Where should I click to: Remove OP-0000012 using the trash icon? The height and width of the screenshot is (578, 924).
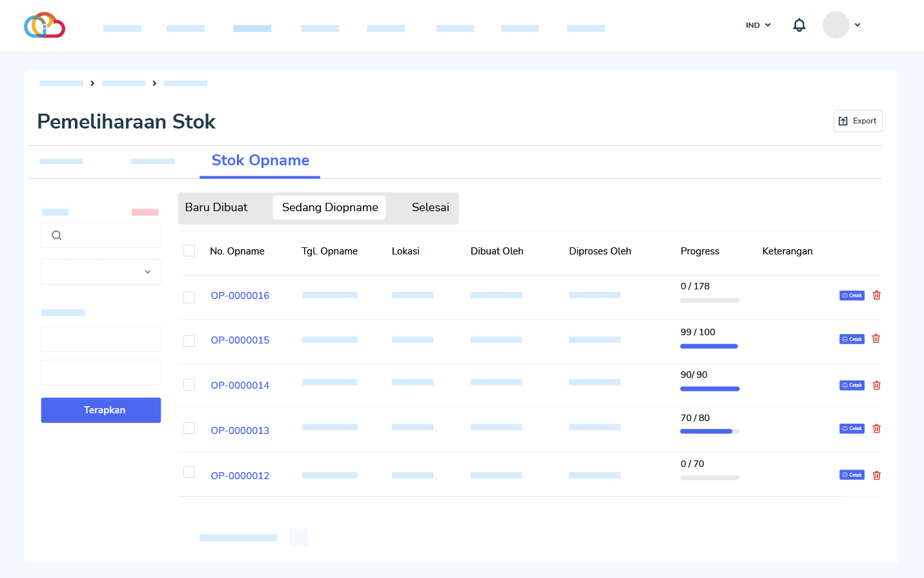[876, 475]
